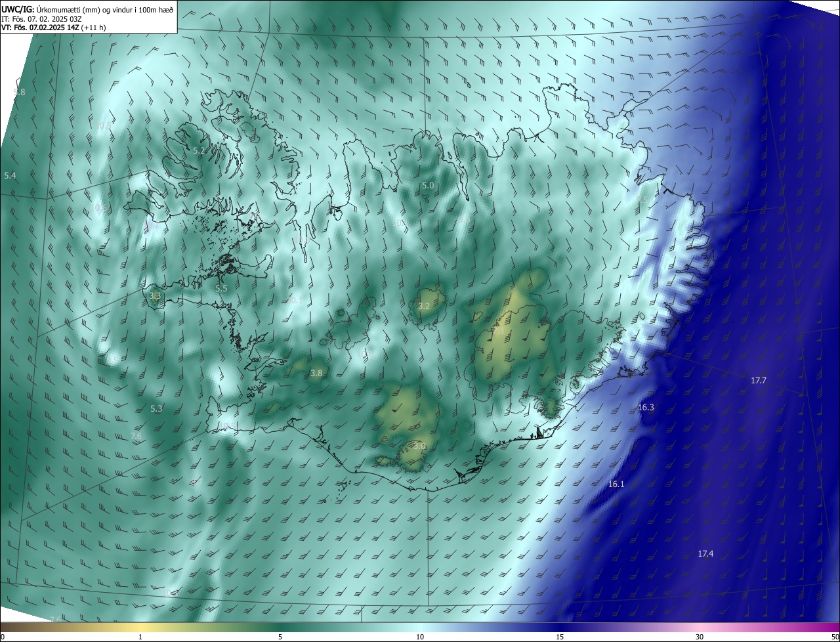Click the 50 tick on the color scale
The height and width of the screenshot is (642, 840).
(x=835, y=637)
